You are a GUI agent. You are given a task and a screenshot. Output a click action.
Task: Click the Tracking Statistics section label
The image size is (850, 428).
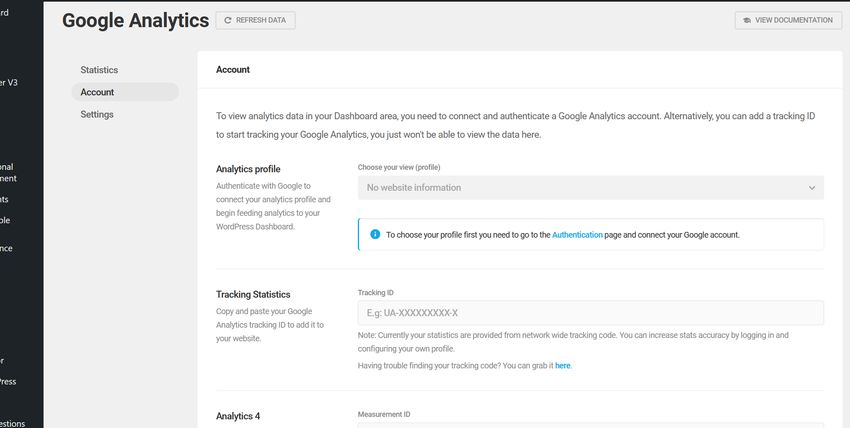point(253,294)
